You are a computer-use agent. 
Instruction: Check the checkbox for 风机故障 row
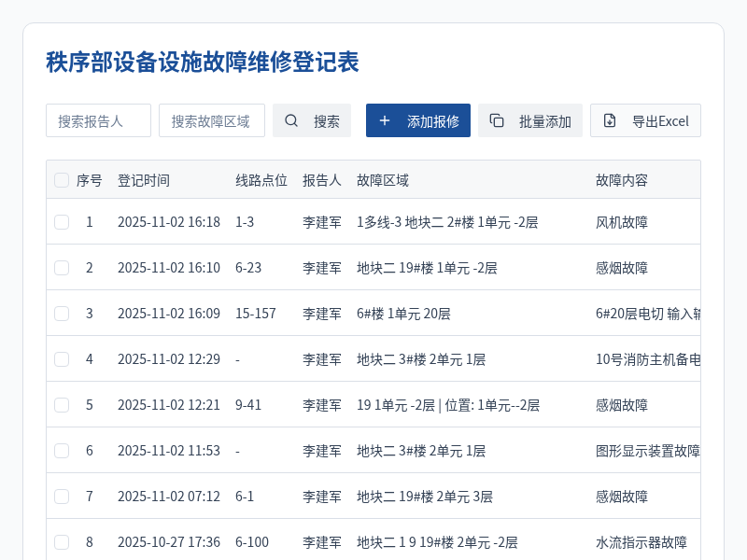(62, 222)
